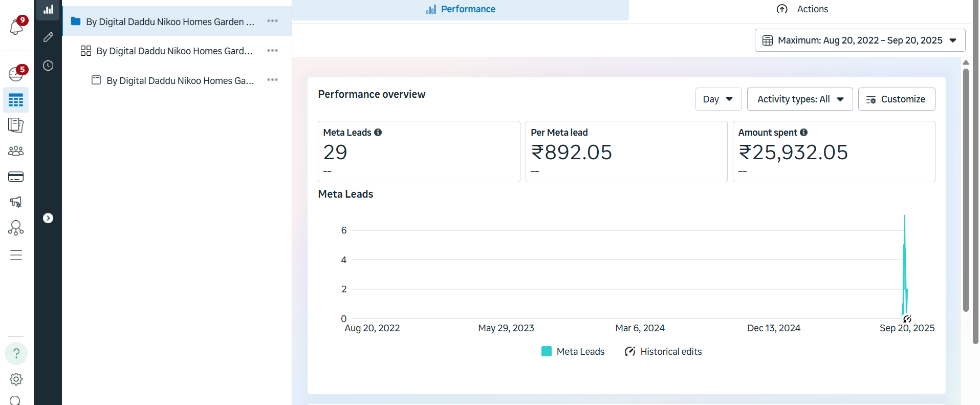
Task: Toggle Historical edits in chart legend
Action: (663, 352)
